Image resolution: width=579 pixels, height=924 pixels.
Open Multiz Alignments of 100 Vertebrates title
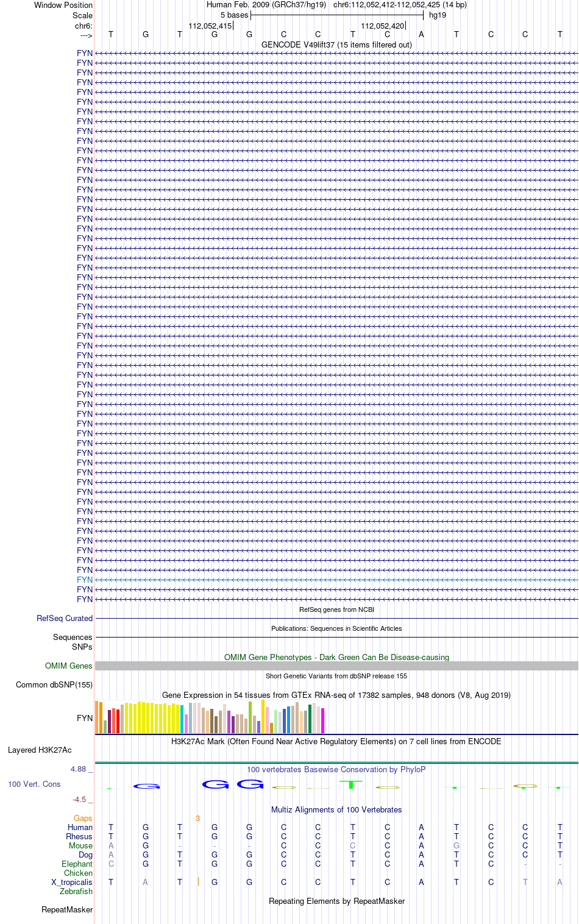[336, 809]
